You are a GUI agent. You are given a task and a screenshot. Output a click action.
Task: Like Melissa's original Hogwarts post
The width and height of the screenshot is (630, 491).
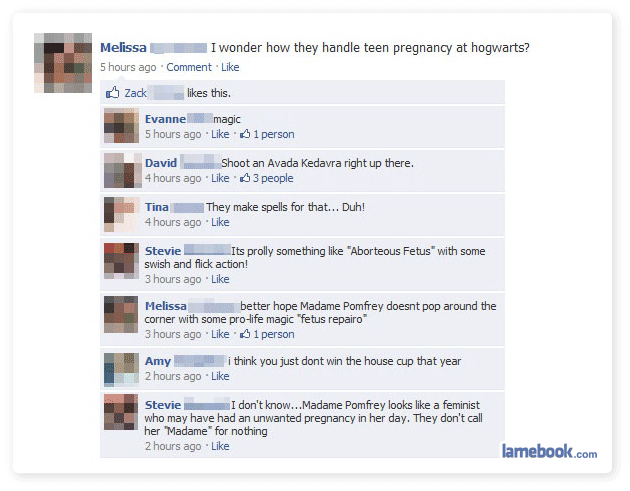coord(230,67)
